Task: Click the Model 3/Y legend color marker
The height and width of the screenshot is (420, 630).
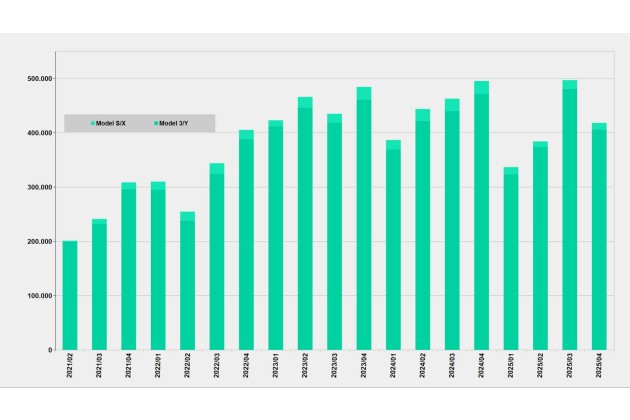Action: point(156,123)
